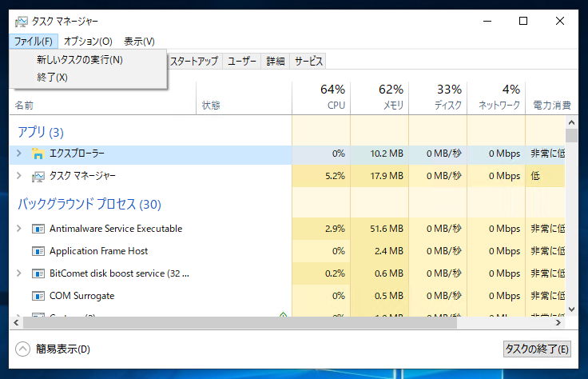Click the Application Frame Host icon

tap(38, 251)
